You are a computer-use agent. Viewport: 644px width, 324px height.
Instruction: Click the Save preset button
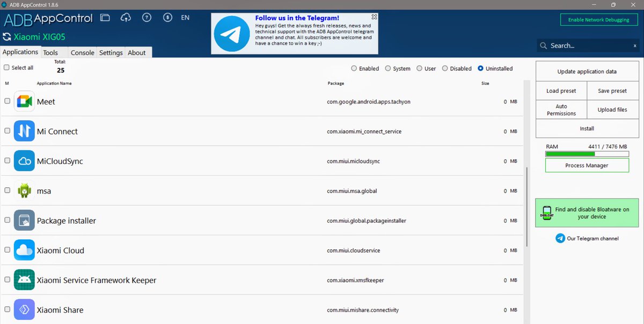click(x=612, y=91)
